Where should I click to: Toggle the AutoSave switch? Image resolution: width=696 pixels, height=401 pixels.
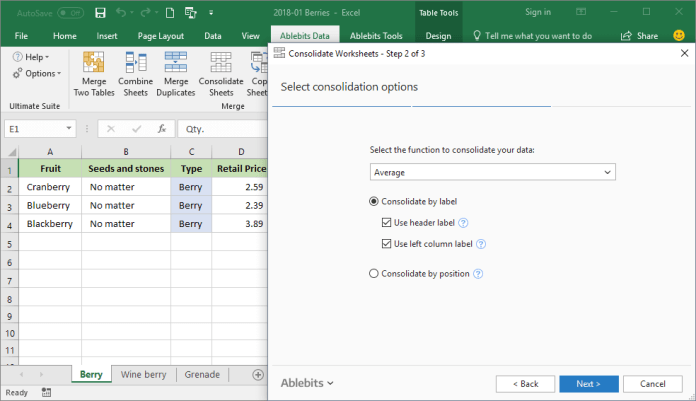71,13
